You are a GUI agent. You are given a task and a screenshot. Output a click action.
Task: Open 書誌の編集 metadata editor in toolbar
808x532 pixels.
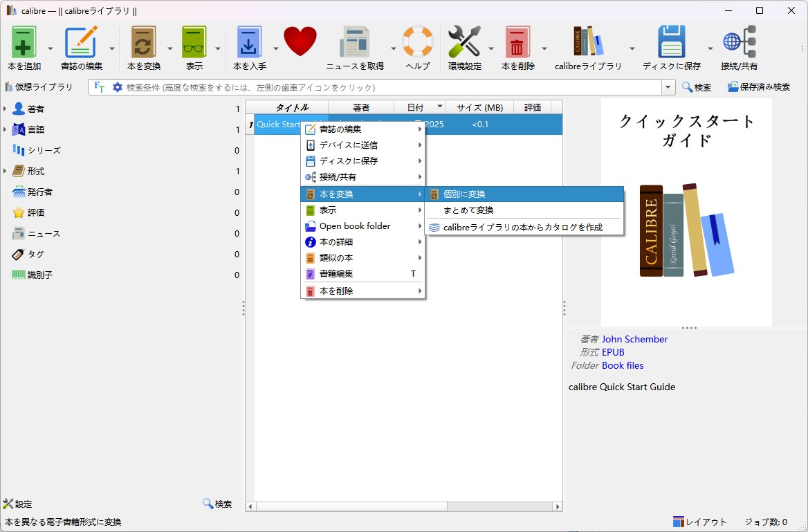point(81,42)
